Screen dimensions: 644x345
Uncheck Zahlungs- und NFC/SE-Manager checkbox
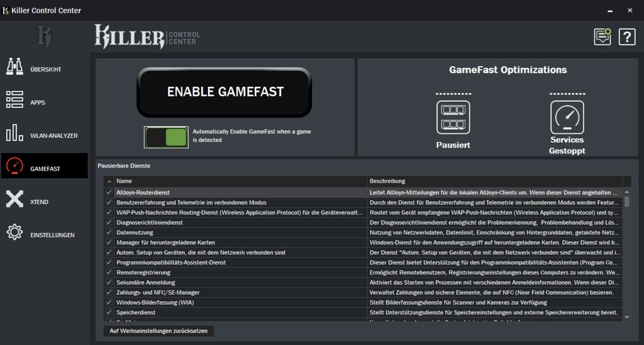point(109,292)
